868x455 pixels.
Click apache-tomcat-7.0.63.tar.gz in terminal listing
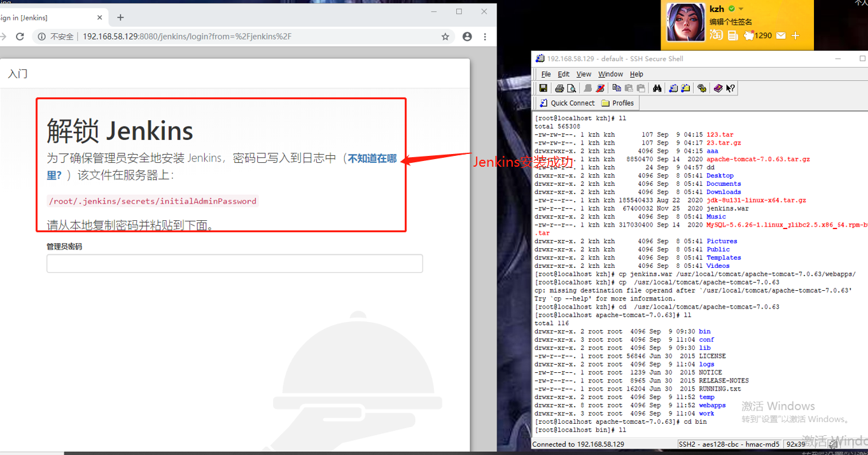(758, 159)
